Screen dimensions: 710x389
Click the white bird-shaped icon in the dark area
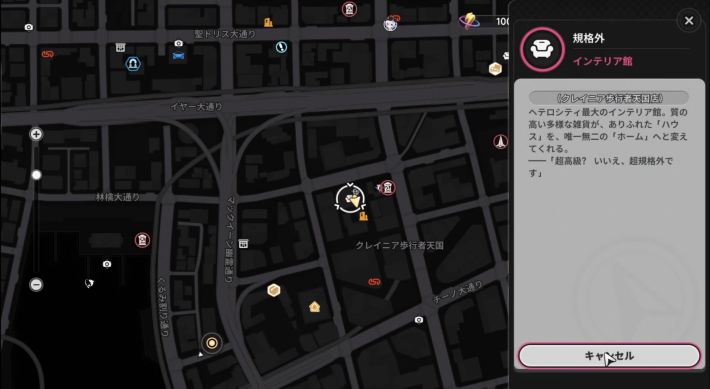click(x=89, y=283)
